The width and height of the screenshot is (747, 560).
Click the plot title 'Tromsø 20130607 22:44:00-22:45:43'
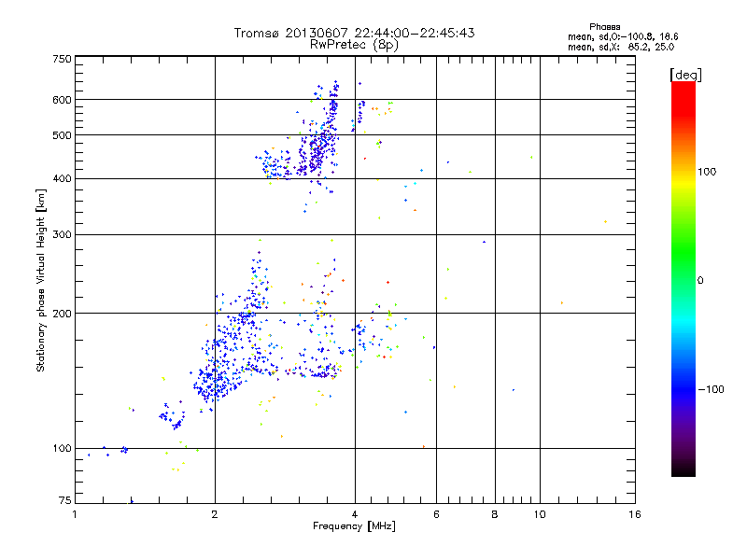[354, 33]
